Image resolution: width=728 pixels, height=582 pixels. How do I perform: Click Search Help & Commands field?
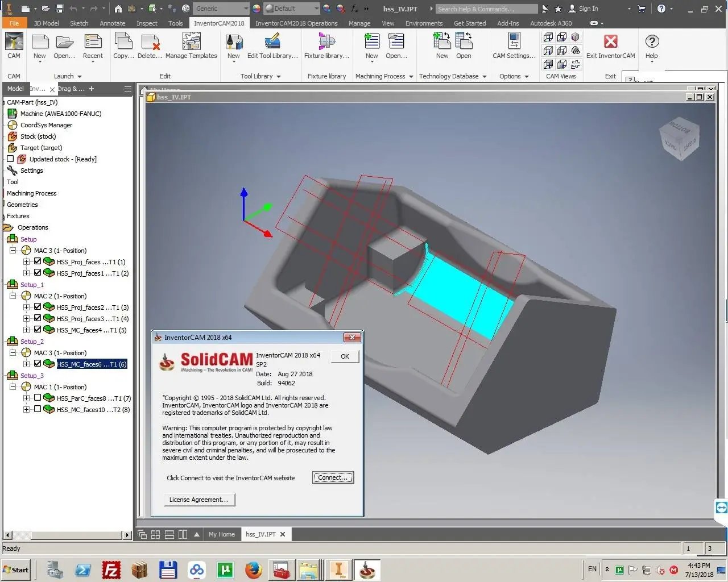coord(486,9)
